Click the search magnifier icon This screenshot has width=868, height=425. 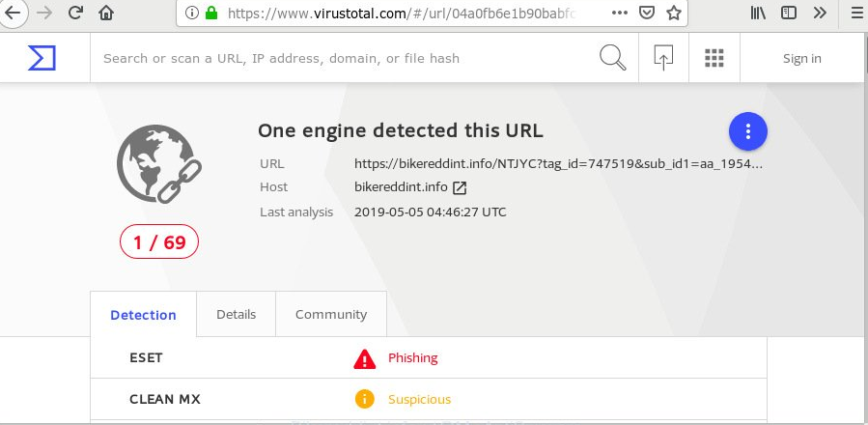coord(613,58)
